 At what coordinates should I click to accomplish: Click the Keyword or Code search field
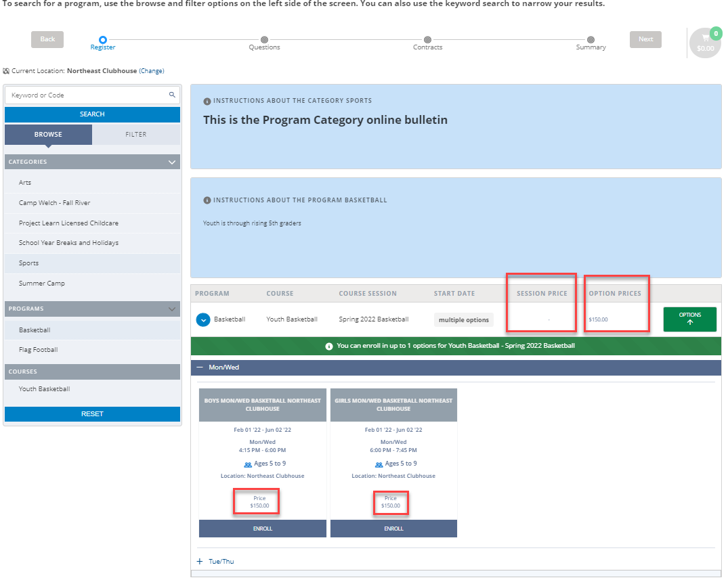click(81, 95)
